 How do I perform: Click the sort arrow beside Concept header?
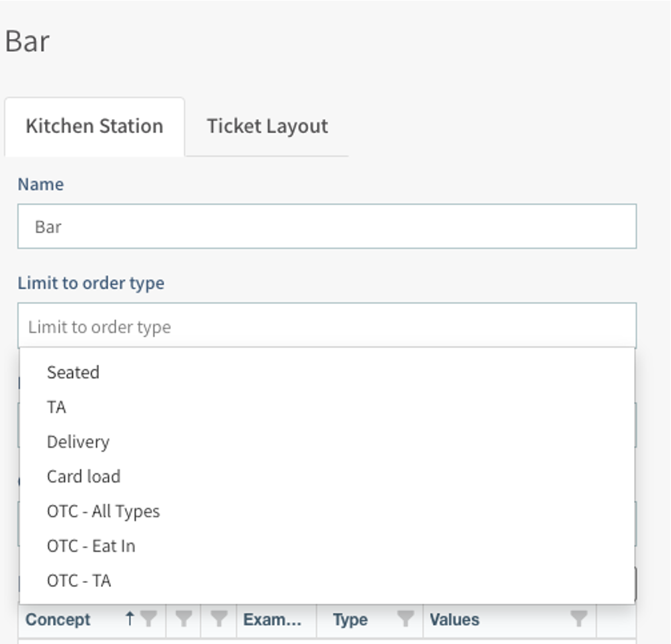pyautogui.click(x=130, y=619)
